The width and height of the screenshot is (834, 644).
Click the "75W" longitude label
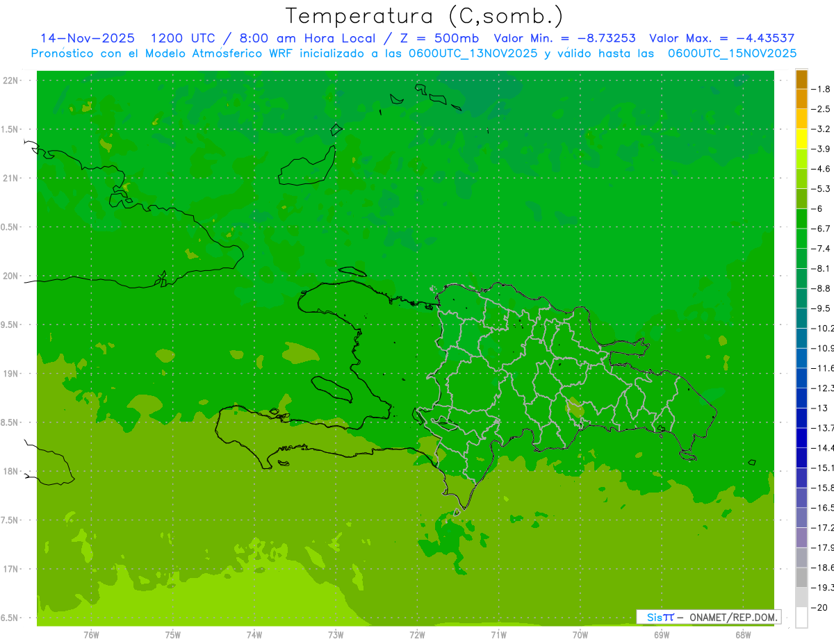click(173, 635)
